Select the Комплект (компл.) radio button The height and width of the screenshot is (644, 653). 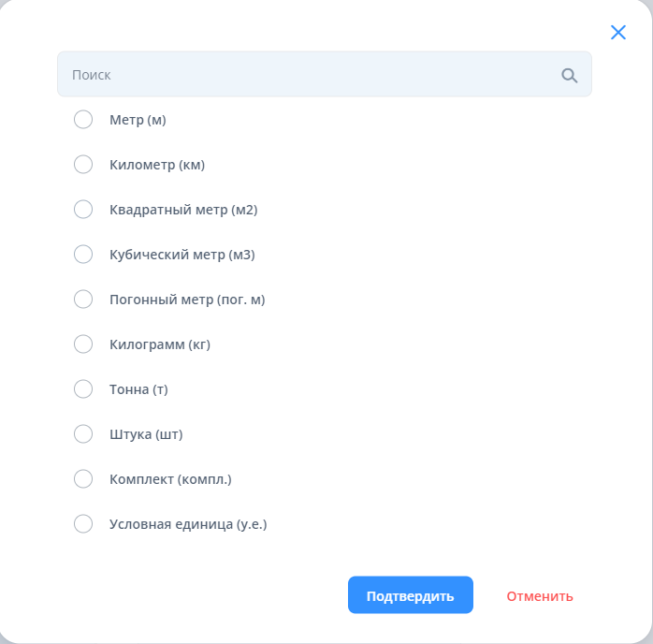[83, 479]
